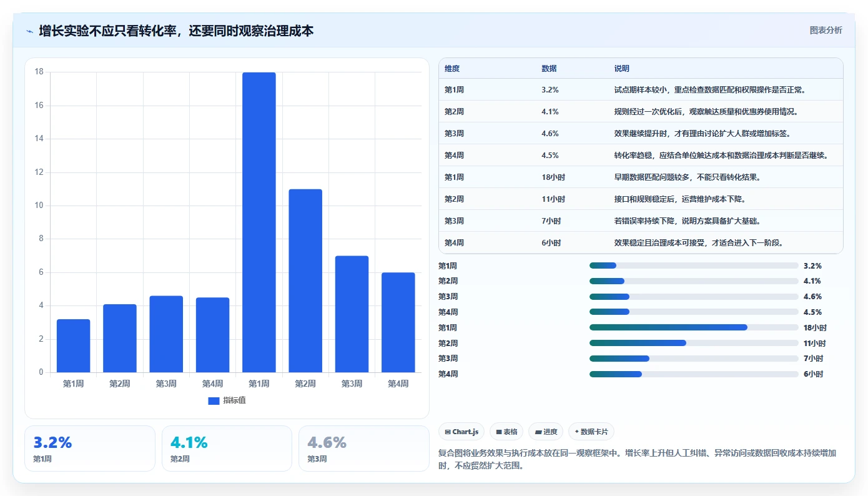Click the shortest chart bar at 3.2
The height and width of the screenshot is (496, 868).
tap(74, 346)
